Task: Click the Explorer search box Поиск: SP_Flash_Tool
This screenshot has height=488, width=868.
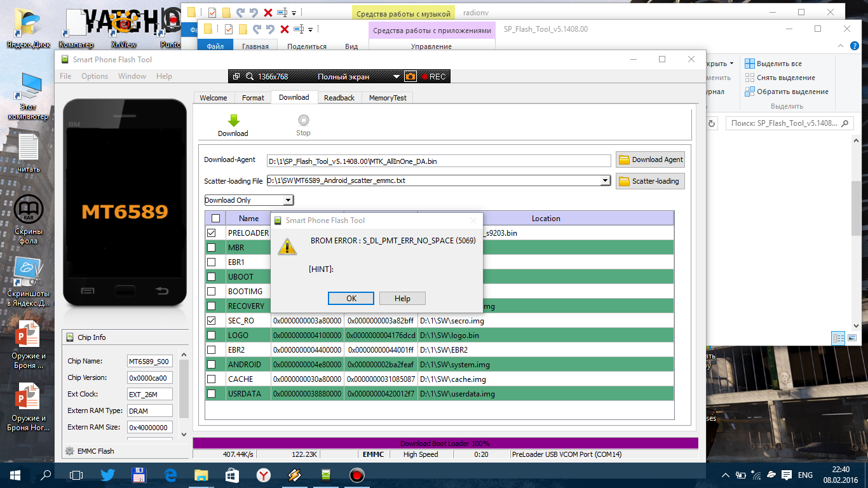Action: click(789, 124)
